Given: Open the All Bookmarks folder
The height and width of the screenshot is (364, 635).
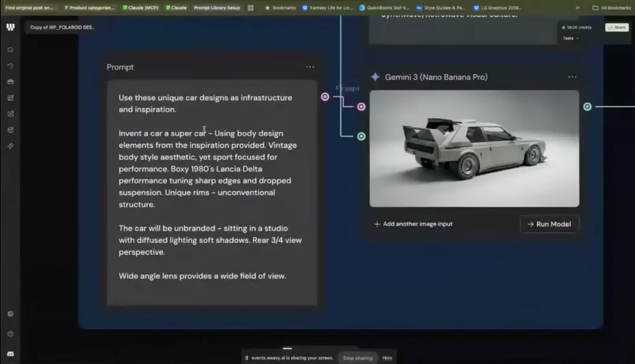Looking at the screenshot, I should coord(611,8).
